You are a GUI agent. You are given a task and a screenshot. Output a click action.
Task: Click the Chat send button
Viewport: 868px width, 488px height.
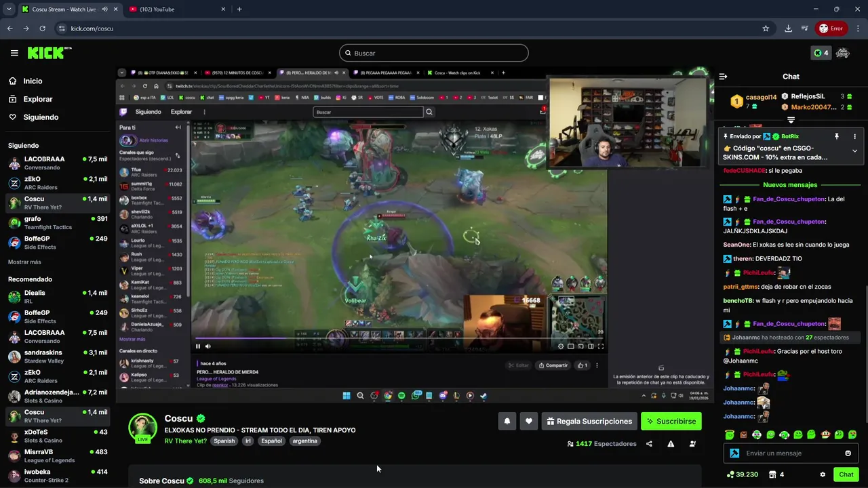[x=846, y=474]
